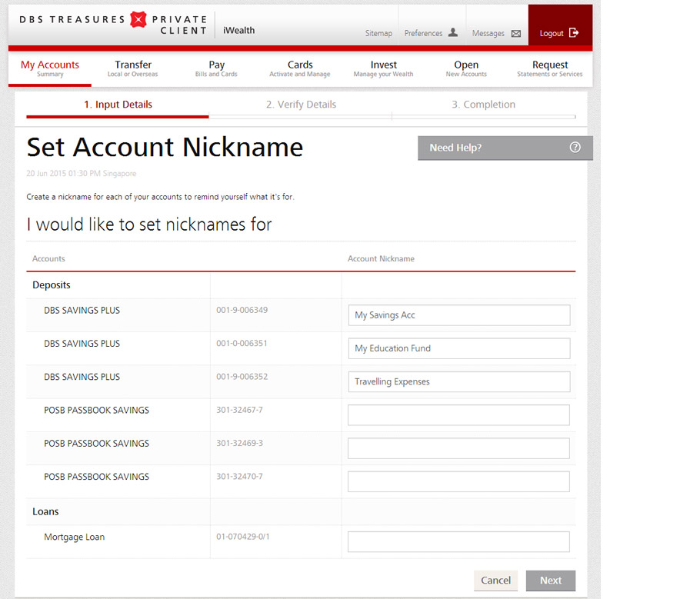Screen dimensions: 700x599
Task: Open the Invest Manage your Wealth menu
Action: click(x=384, y=68)
